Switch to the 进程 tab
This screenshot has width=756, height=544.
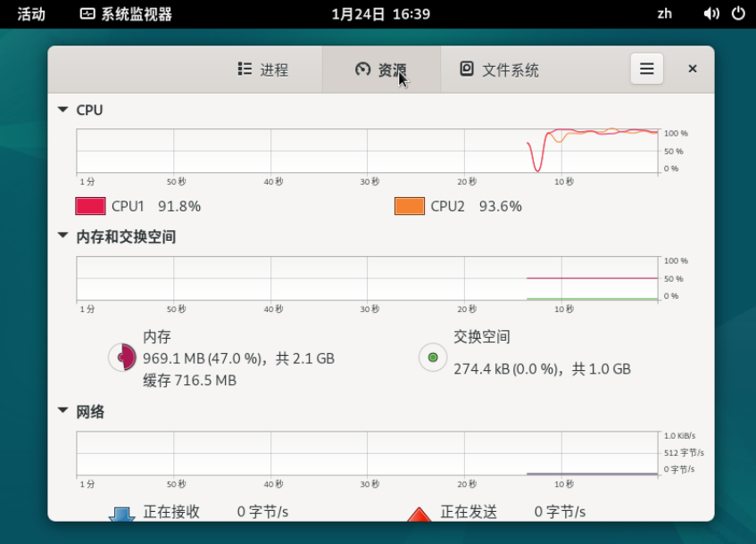[263, 70]
